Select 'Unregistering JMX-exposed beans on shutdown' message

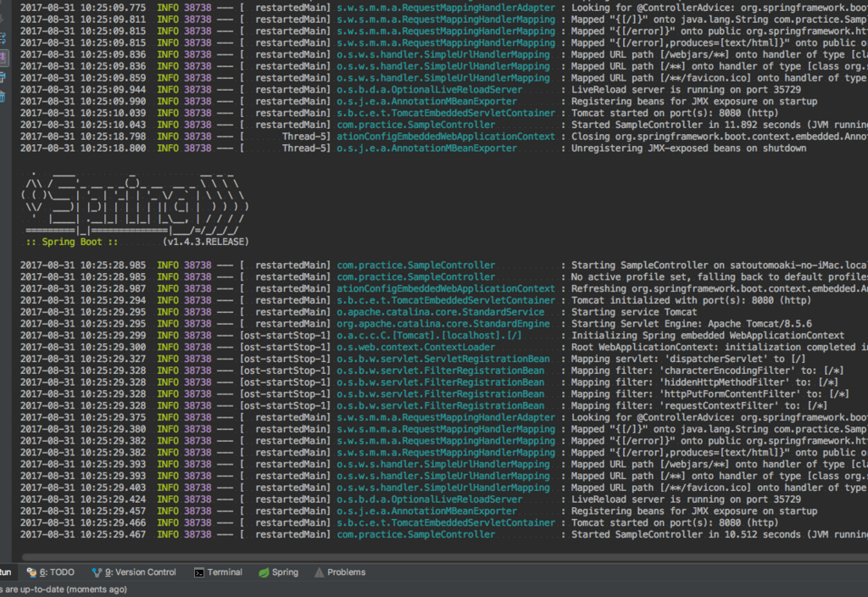688,148
